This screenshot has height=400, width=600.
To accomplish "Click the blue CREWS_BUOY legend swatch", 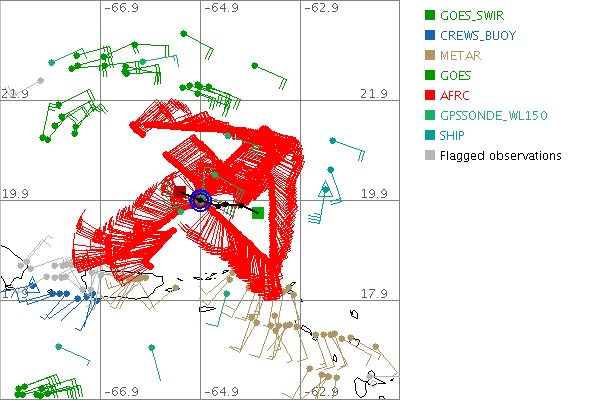I will pos(429,36).
